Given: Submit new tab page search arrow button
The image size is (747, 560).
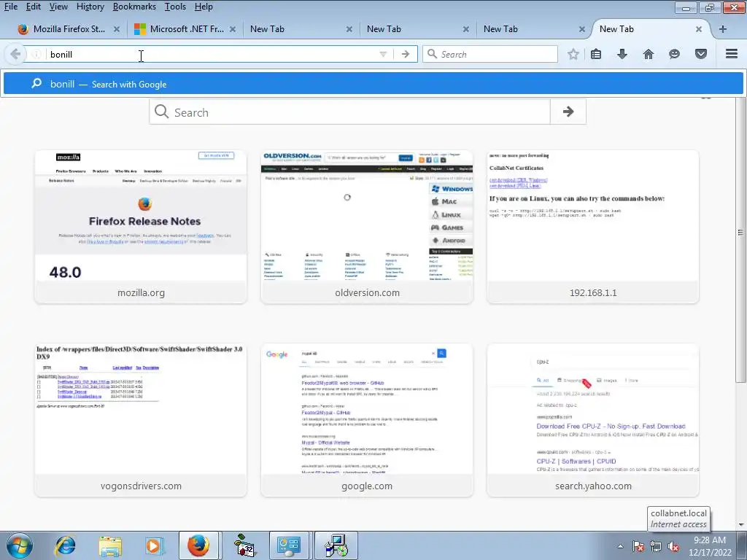Looking at the screenshot, I should [x=568, y=112].
